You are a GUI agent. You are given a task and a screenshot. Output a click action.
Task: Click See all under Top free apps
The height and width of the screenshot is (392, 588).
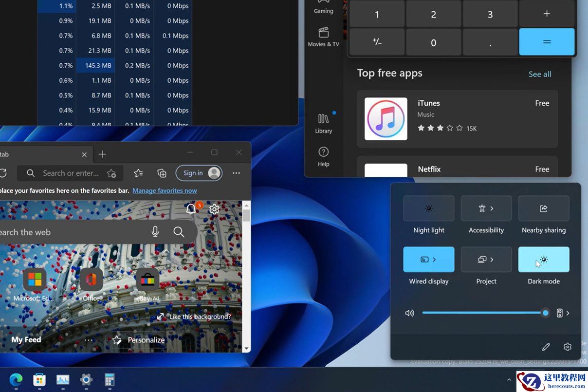click(539, 74)
